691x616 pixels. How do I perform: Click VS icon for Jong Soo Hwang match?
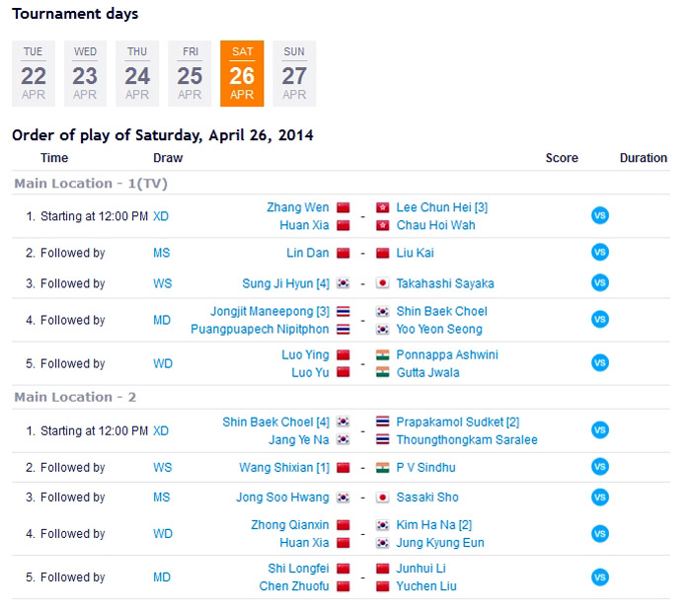(599, 497)
